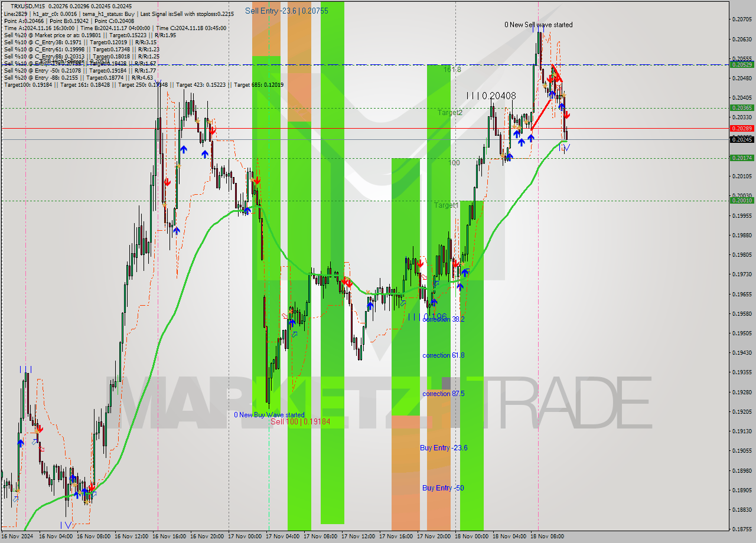Screen dimensions: 756x543
Task: Click the 0.20705 price axis value
Action: 742,19
